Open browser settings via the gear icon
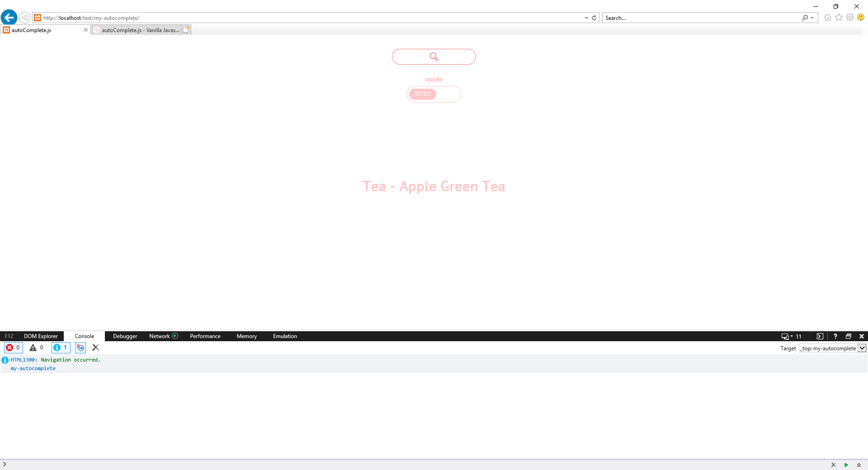This screenshot has height=470, width=868. pos(850,17)
